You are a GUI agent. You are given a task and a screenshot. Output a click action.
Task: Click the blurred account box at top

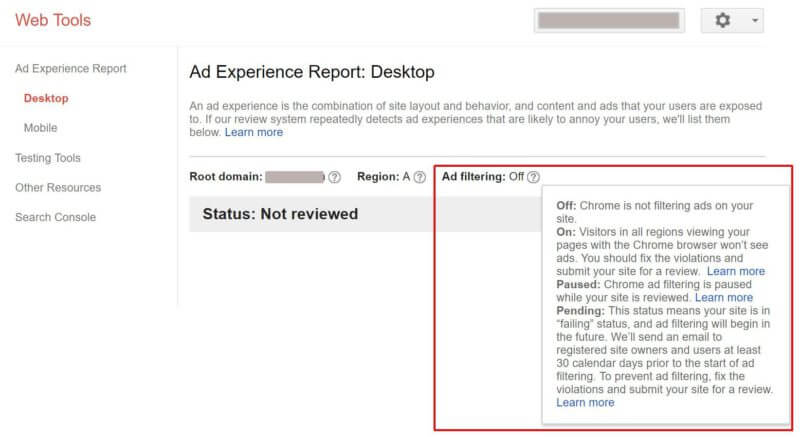click(609, 20)
